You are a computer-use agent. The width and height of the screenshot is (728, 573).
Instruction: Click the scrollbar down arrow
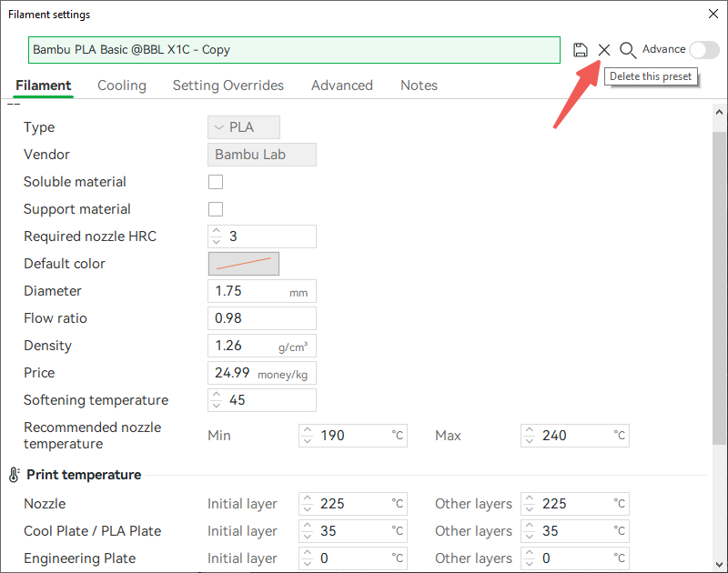(719, 565)
